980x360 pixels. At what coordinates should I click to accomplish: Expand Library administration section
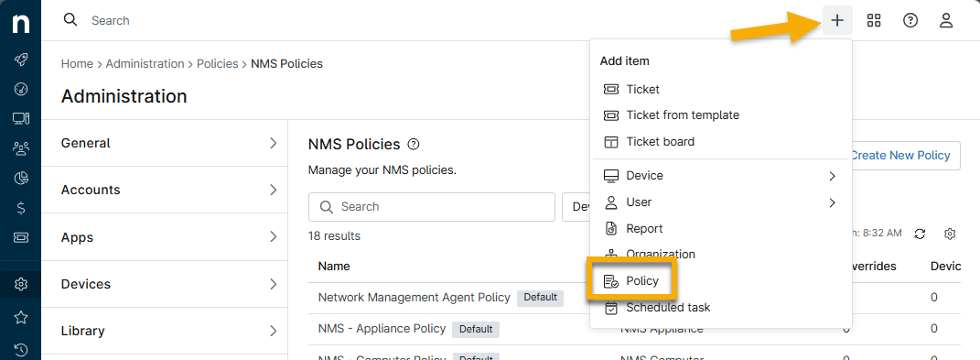[x=165, y=331]
